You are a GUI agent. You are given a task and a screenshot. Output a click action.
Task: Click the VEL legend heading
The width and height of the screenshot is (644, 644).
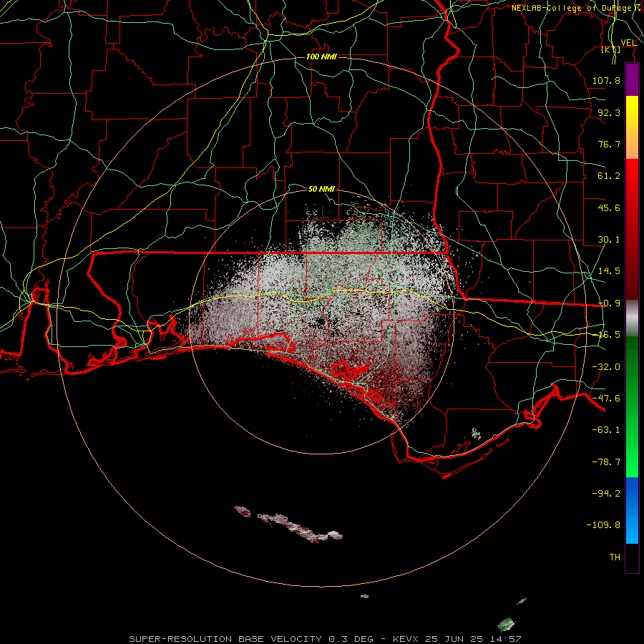628,42
